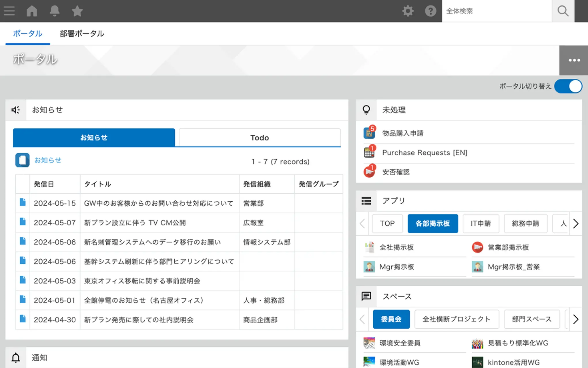Open 営業部掲示板 app
This screenshot has width=588, height=368.
(x=508, y=247)
